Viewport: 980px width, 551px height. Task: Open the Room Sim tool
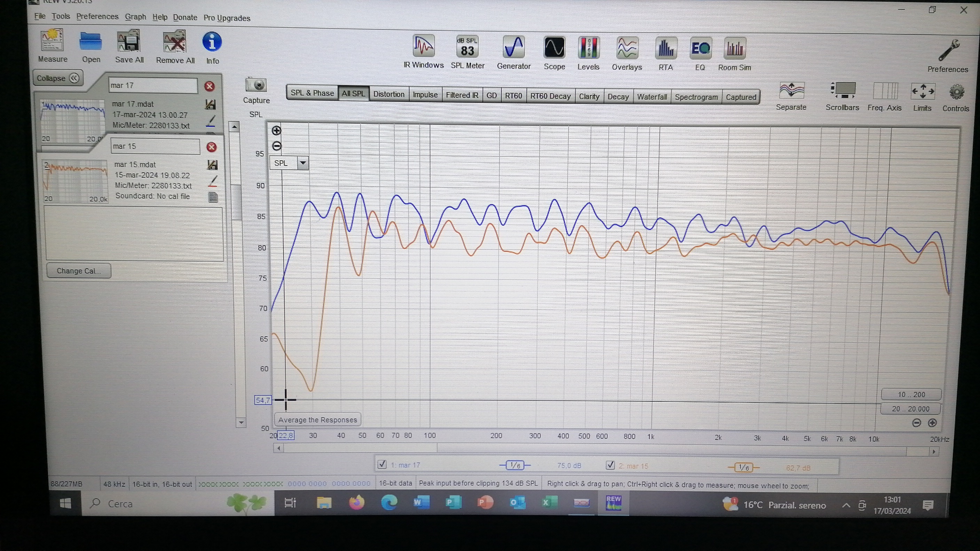pyautogui.click(x=735, y=49)
